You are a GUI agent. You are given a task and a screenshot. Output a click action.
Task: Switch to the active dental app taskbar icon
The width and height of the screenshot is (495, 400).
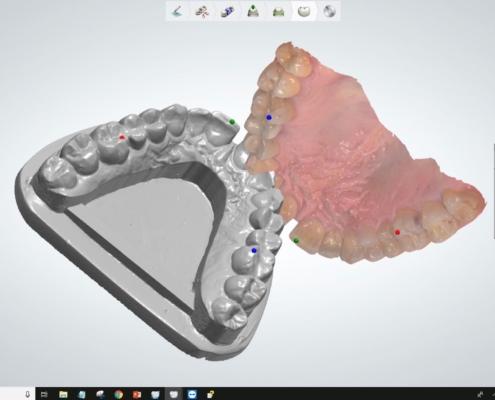pos(173,395)
